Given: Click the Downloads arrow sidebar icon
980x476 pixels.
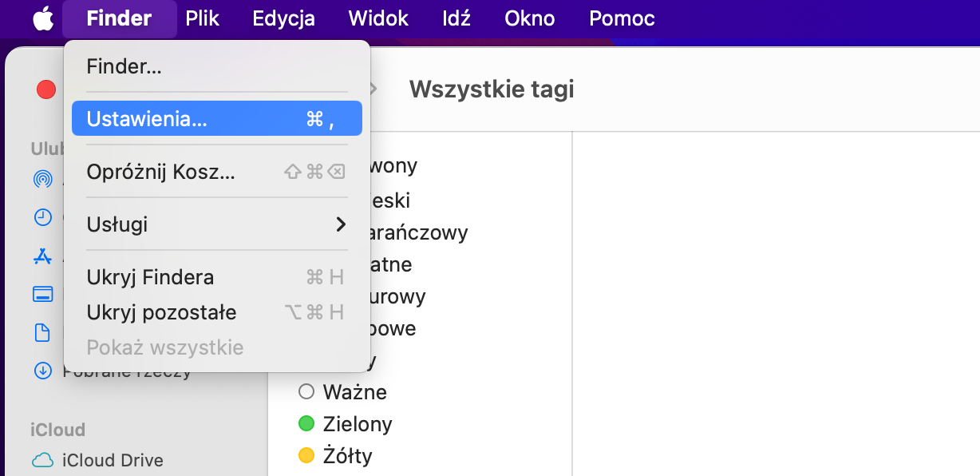Looking at the screenshot, I should pyautogui.click(x=42, y=371).
